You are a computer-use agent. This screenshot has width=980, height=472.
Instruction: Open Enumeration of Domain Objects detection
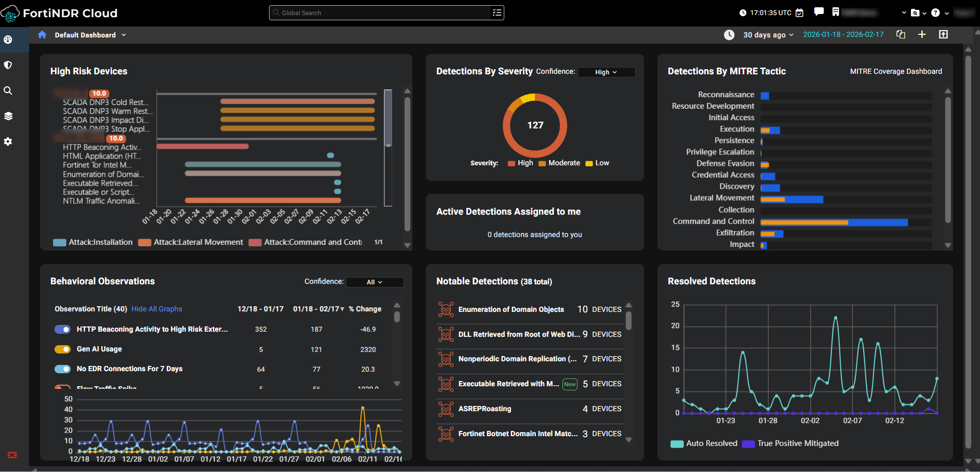pos(511,309)
